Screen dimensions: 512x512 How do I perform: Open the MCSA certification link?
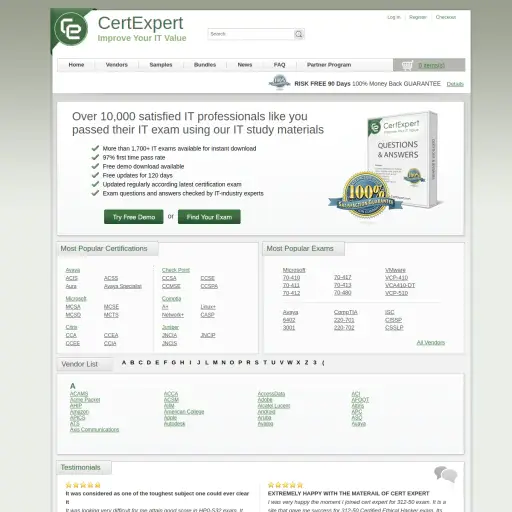73,307
